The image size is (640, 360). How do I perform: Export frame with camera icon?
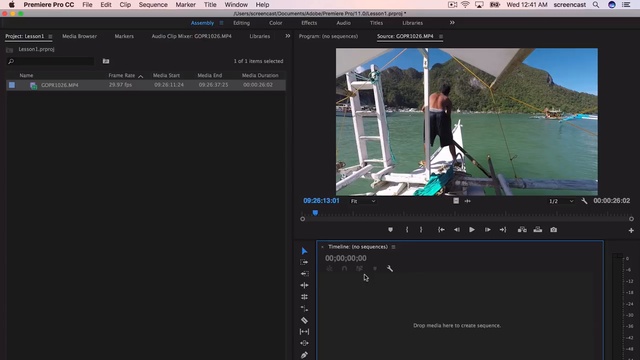[553, 230]
